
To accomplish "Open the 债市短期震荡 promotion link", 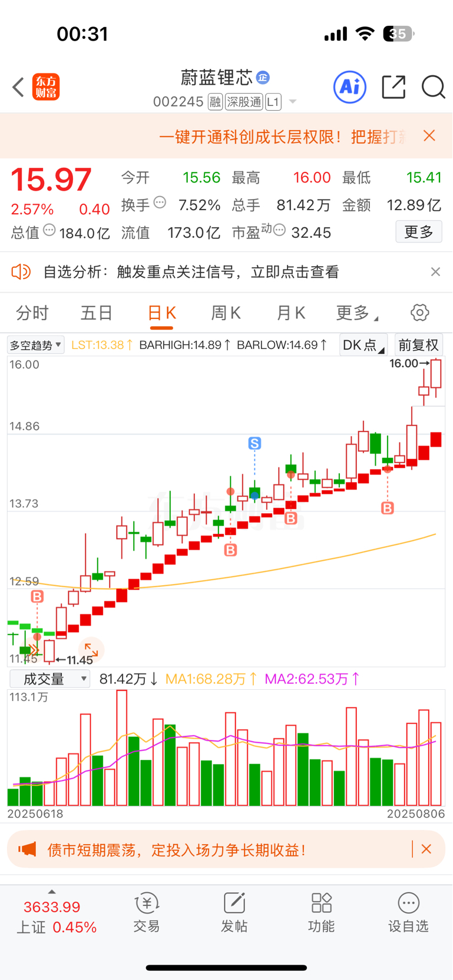I will (177, 850).
